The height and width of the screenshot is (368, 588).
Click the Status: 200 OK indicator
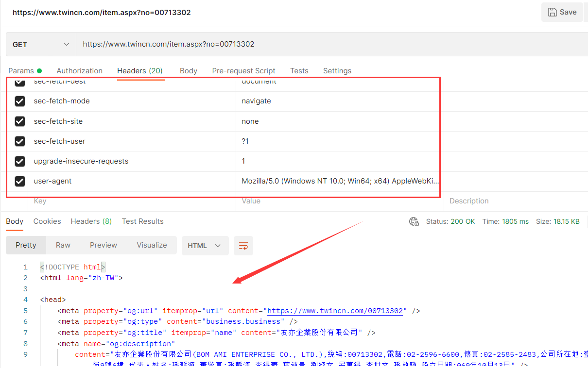coord(450,221)
